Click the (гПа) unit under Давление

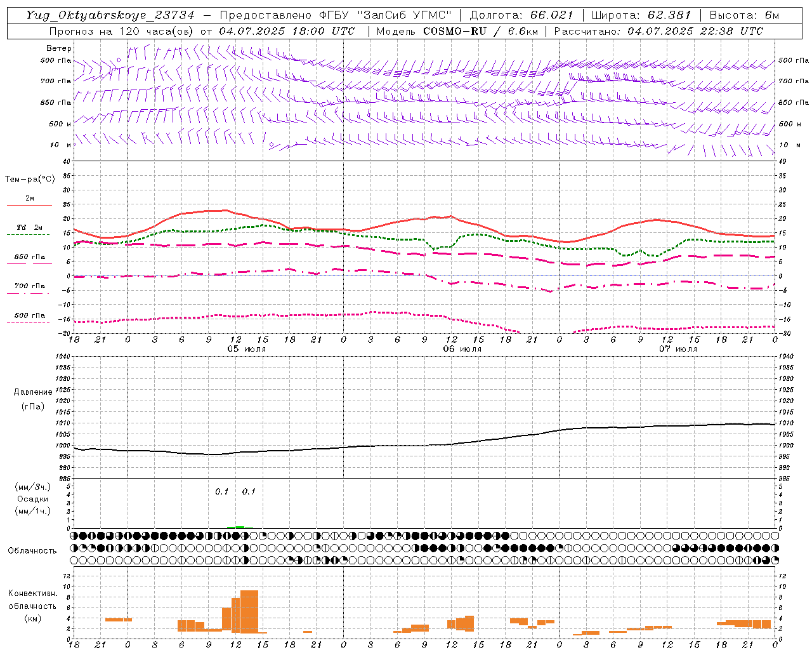pos(32,406)
